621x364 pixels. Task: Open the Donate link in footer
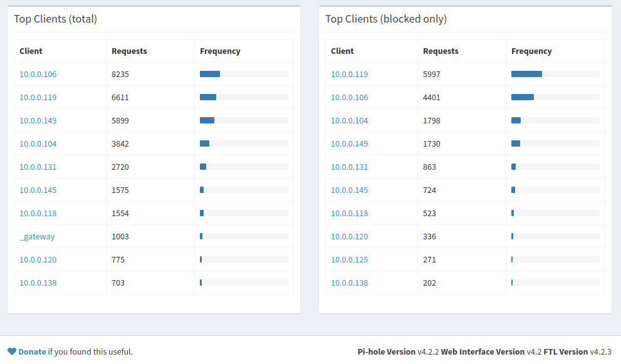tap(32, 351)
